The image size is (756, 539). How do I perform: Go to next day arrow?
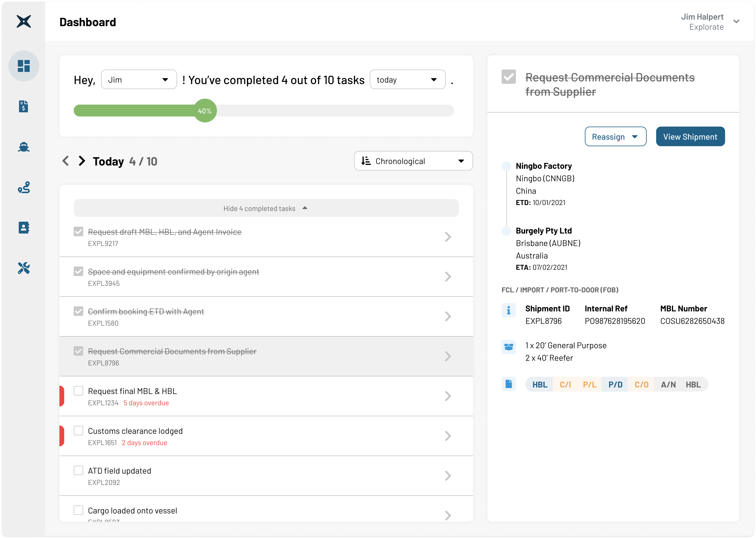pyautogui.click(x=82, y=161)
